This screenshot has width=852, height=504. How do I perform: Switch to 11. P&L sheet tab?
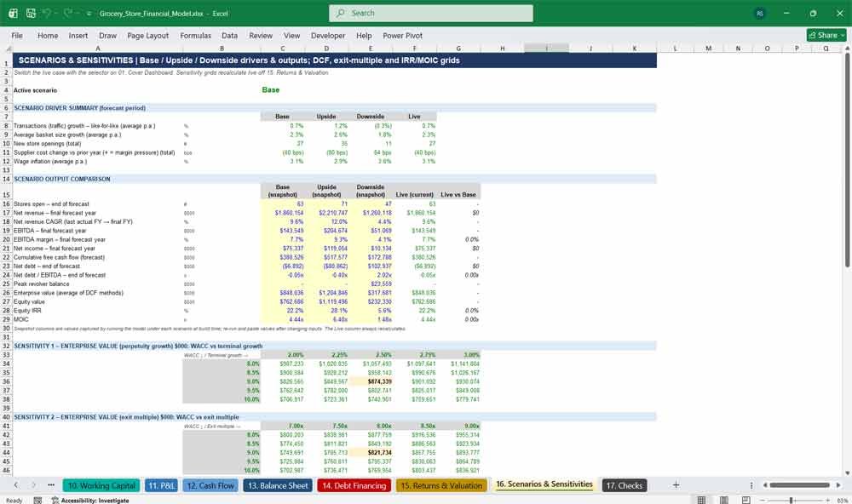click(161, 485)
